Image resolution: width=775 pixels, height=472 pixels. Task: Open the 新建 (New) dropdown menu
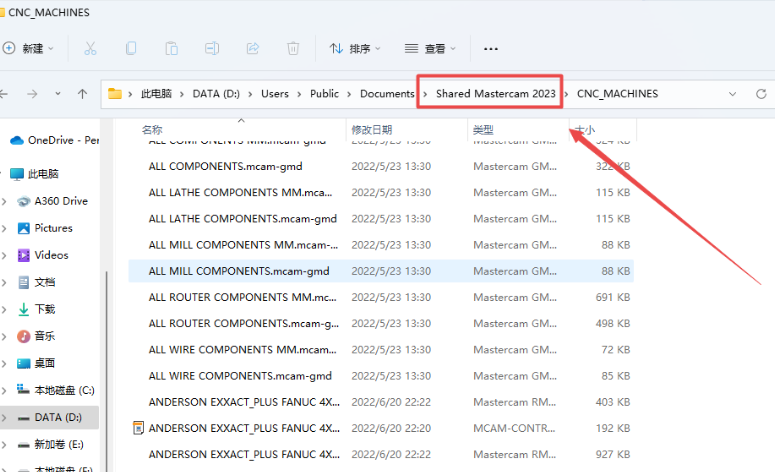click(28, 48)
